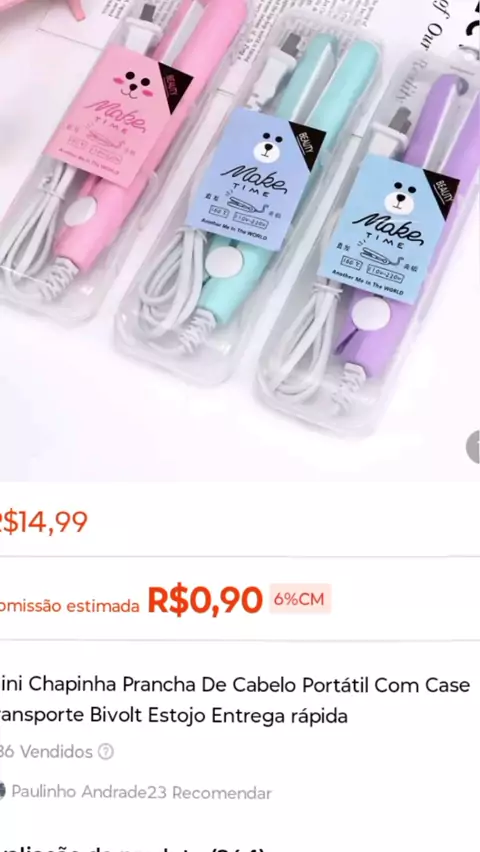Tap white round button on pink straightener
This screenshot has width=480, height=852.
pyautogui.click(x=80, y=211)
